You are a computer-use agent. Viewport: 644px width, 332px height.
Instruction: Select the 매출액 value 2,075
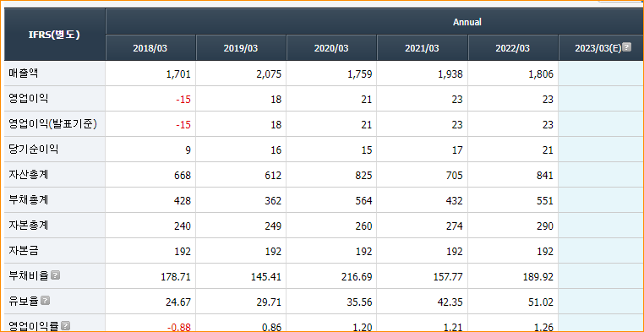click(269, 74)
